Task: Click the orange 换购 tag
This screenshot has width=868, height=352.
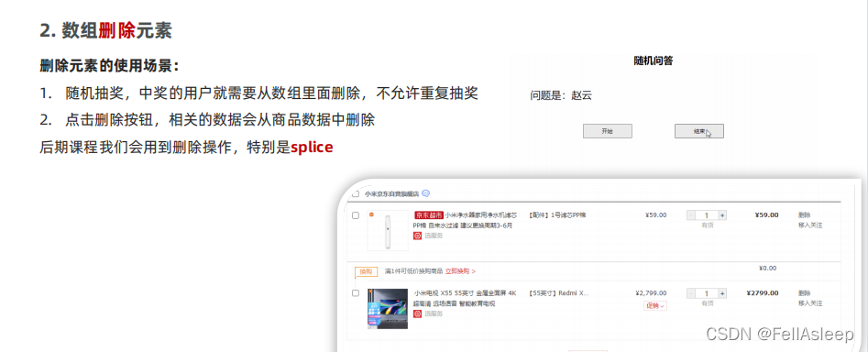Action: (x=366, y=271)
